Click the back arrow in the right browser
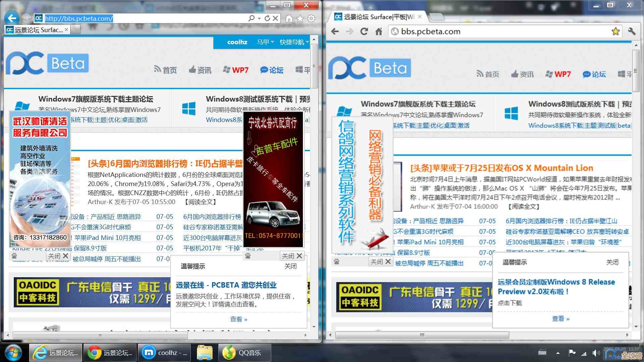 pyautogui.click(x=335, y=31)
